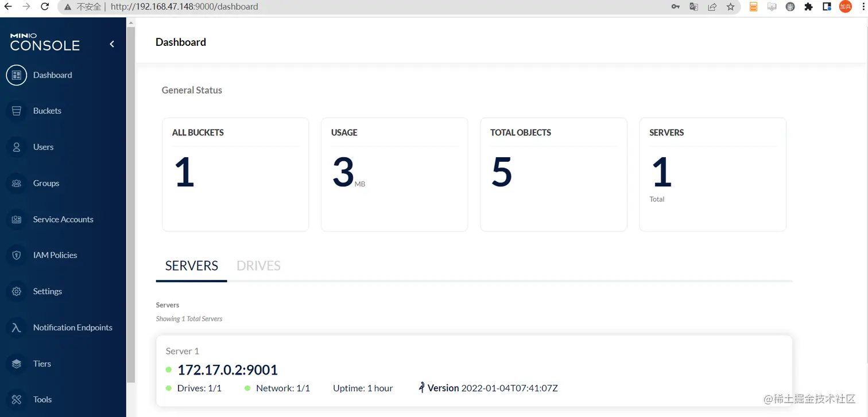Click the Server 1 label

[x=183, y=351]
